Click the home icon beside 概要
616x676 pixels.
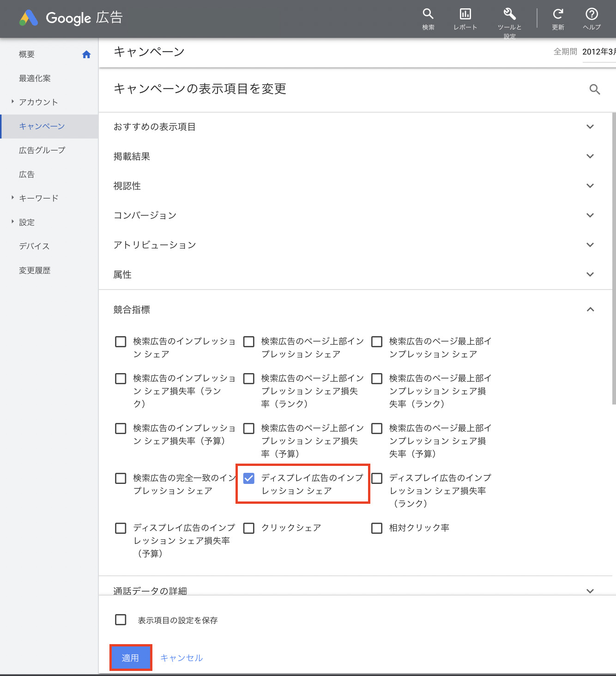[x=86, y=54]
